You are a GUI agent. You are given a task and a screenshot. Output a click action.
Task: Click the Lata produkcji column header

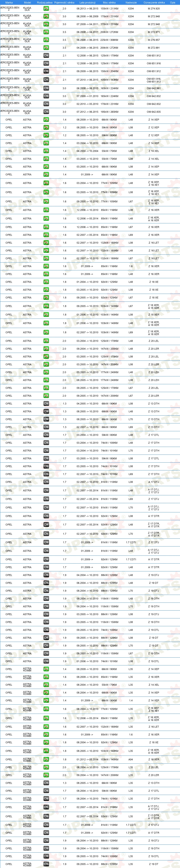pyautogui.click(x=87, y=2)
